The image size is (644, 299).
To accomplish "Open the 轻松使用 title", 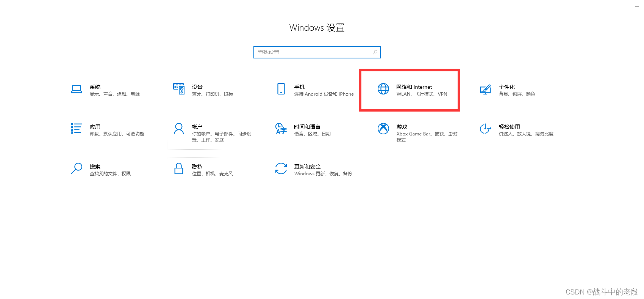I will click(x=510, y=127).
